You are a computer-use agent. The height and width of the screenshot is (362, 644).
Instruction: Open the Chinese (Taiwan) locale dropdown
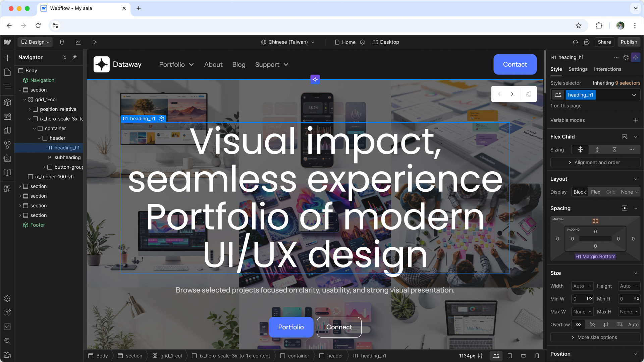click(x=288, y=42)
